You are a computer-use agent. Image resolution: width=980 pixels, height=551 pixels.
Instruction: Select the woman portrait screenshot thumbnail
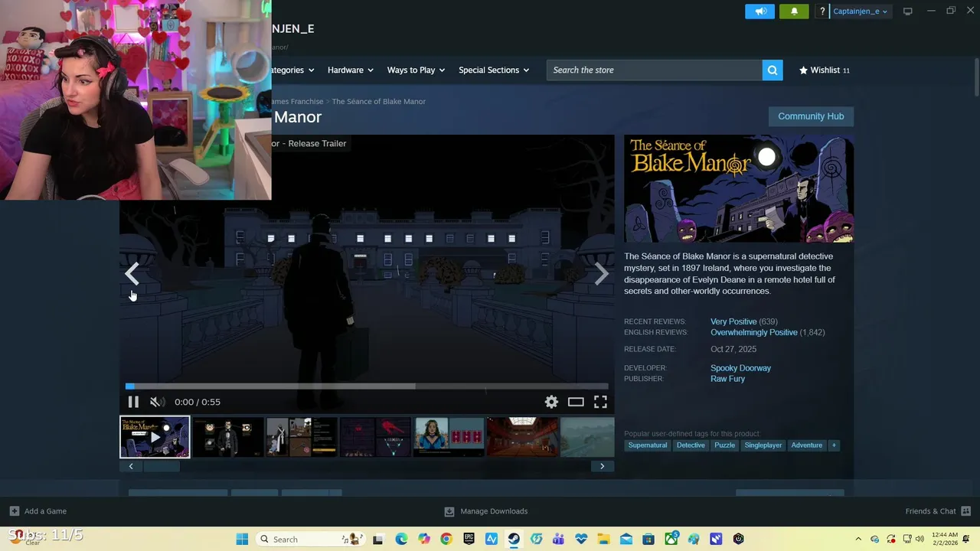point(449,437)
